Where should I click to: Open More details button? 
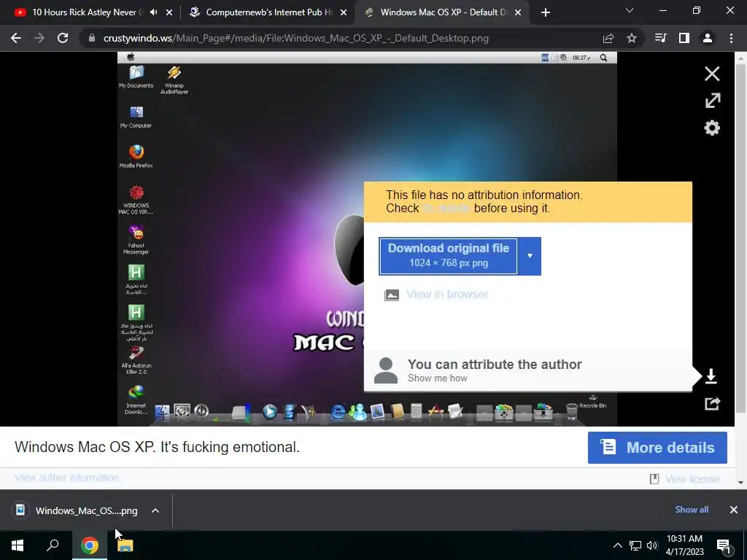pyautogui.click(x=657, y=448)
